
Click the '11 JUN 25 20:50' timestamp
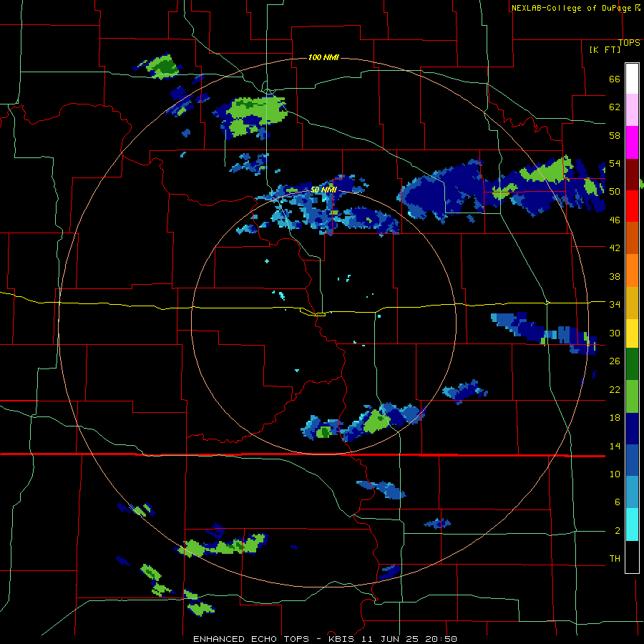coord(409,639)
